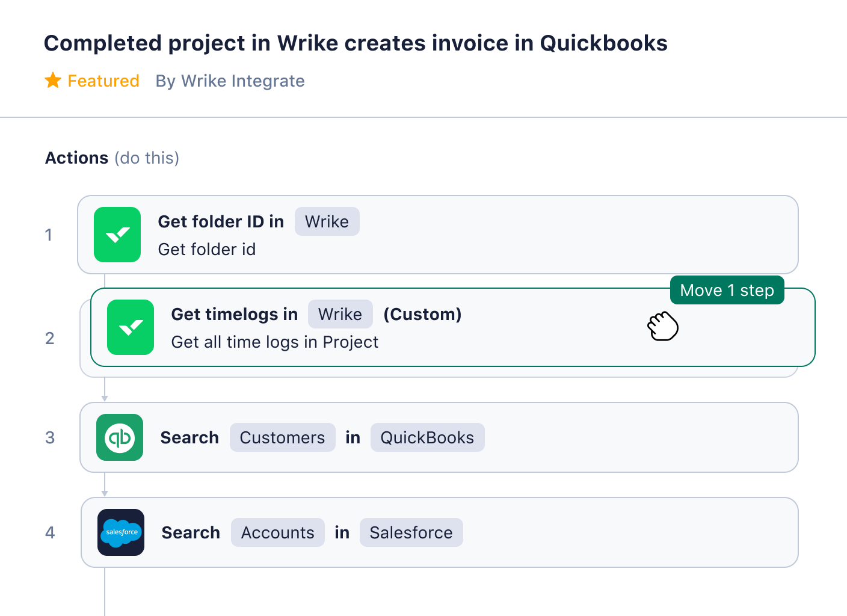Viewport: 847px width, 616px height.
Task: Open the By Wrike Integrate author link
Action: click(x=230, y=81)
